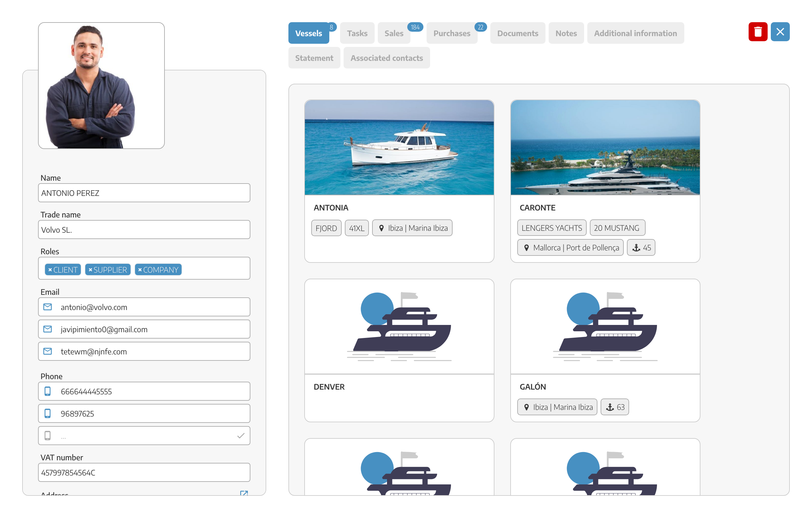The height and width of the screenshot is (518, 812).
Task: Click the DENVER vessel title
Action: point(329,387)
